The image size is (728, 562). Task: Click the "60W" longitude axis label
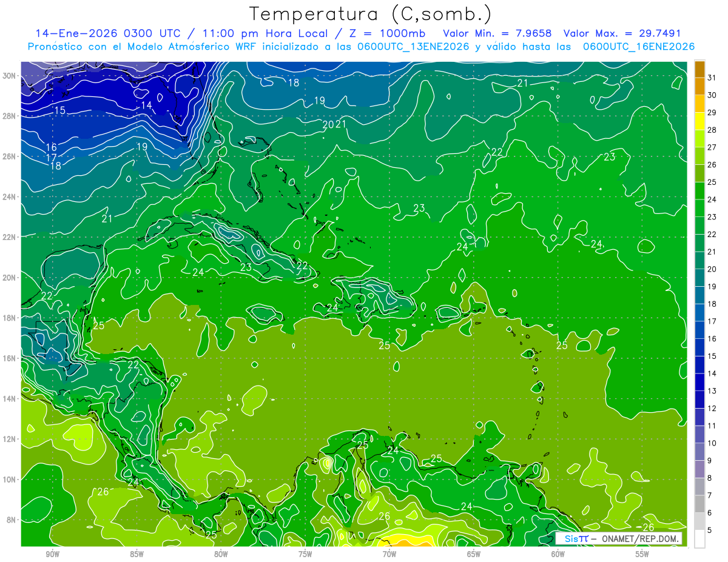(558, 554)
